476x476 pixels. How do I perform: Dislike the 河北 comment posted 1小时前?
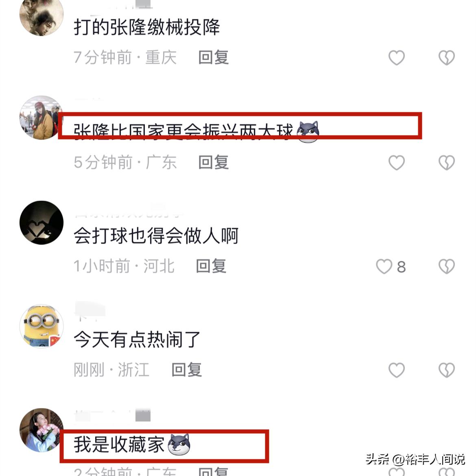coord(447,266)
